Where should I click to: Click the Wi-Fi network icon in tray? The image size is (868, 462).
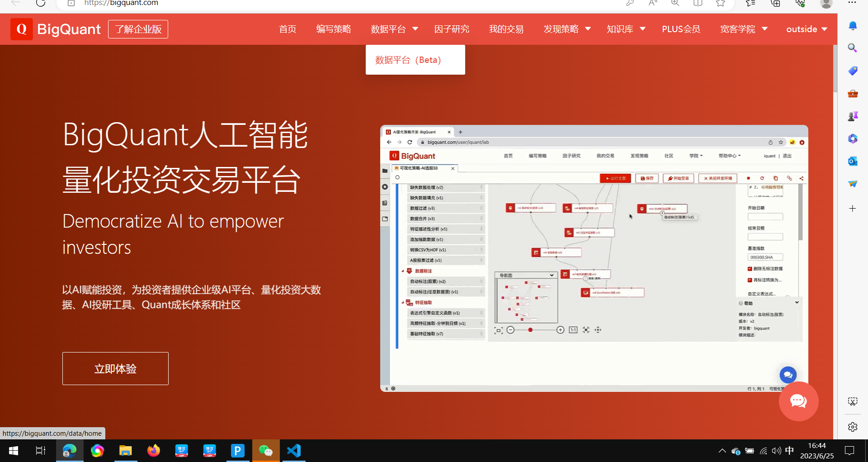point(764,451)
